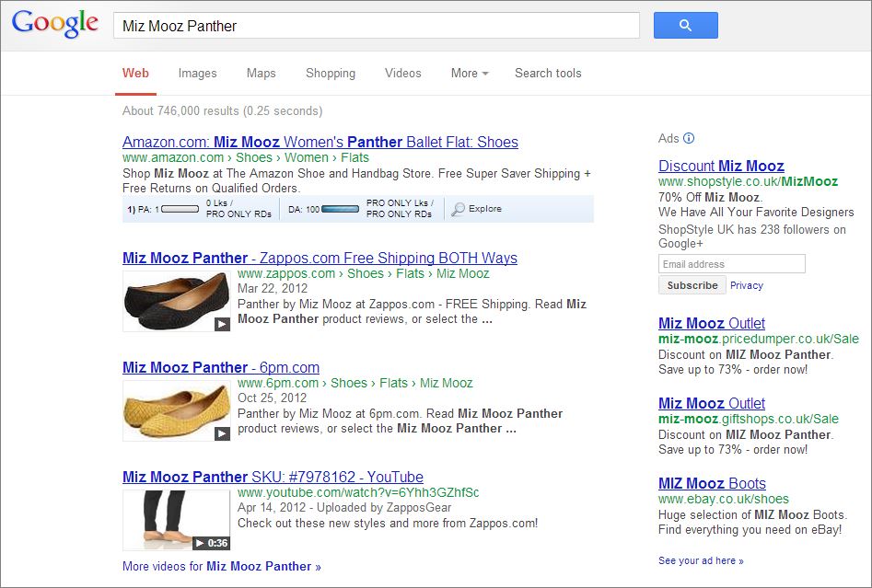Open Amazon.com Miz Mooz Panther Ballet Flat result
872x588 pixels.
[x=320, y=143]
